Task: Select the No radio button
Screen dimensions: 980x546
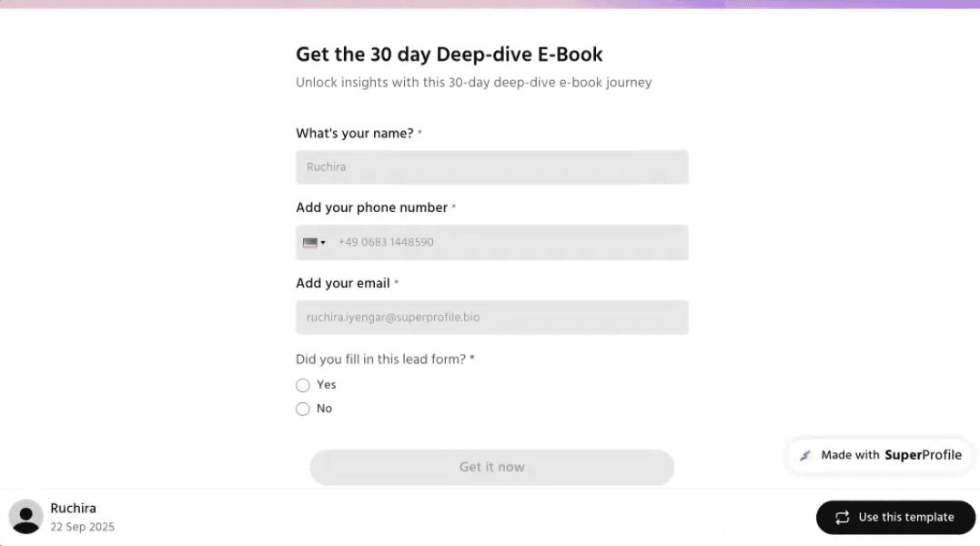Action: 303,409
